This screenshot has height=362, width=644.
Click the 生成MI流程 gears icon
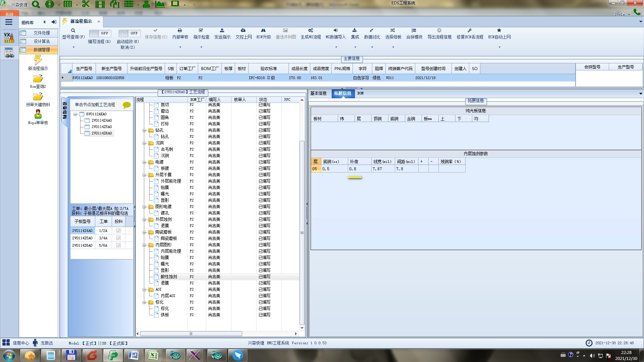click(311, 31)
